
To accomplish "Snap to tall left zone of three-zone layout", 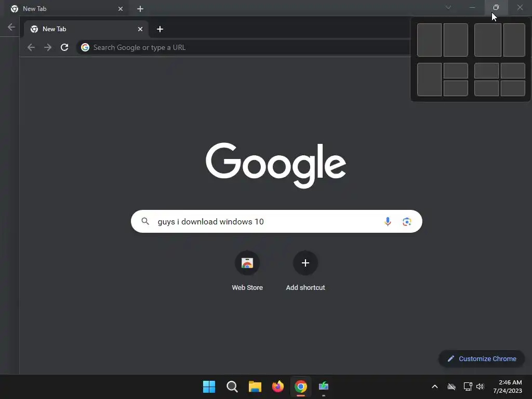I will click(429, 79).
